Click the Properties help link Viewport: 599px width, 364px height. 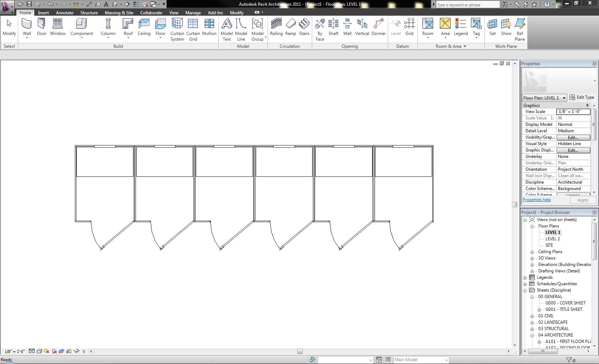[537, 200]
